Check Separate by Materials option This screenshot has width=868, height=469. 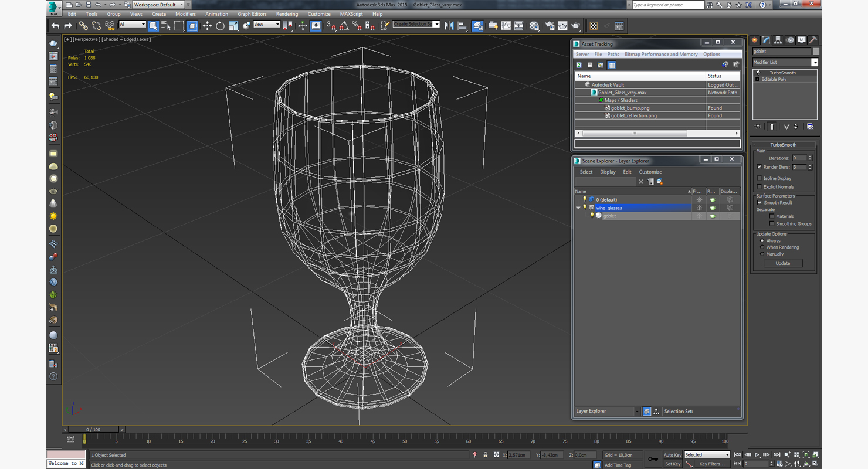[x=772, y=216]
